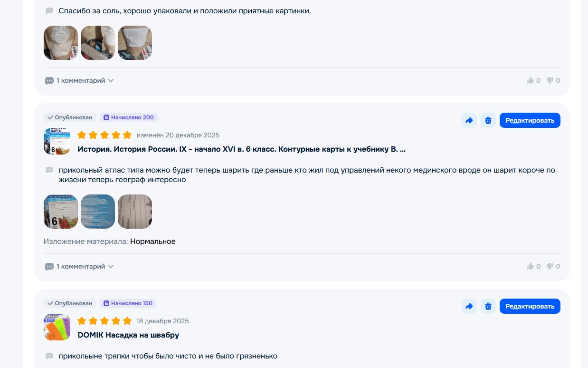Open second atlas review photo thumbnail
Screen dimensions: 588x368
pos(98,212)
